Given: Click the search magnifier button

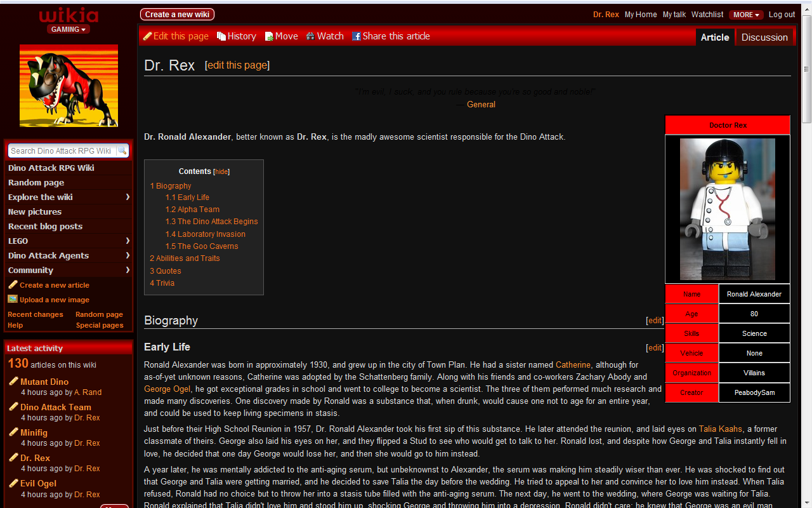Looking at the screenshot, I should [x=122, y=150].
